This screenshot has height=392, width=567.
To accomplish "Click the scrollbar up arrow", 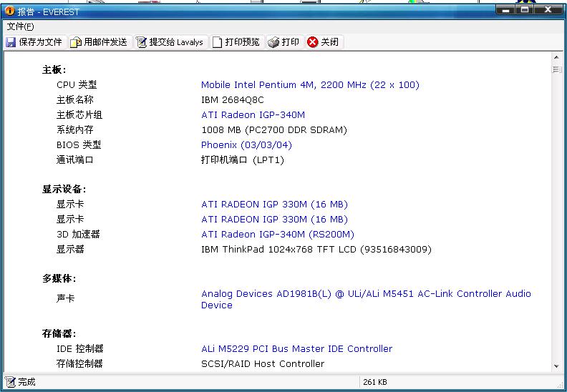I will tap(556, 57).
